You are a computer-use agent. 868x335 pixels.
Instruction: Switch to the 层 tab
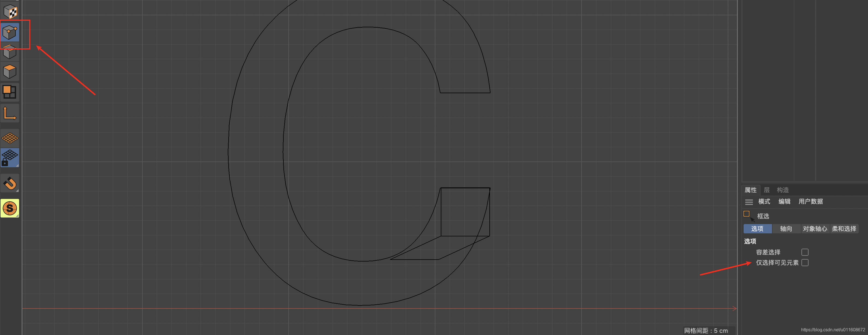pos(767,190)
